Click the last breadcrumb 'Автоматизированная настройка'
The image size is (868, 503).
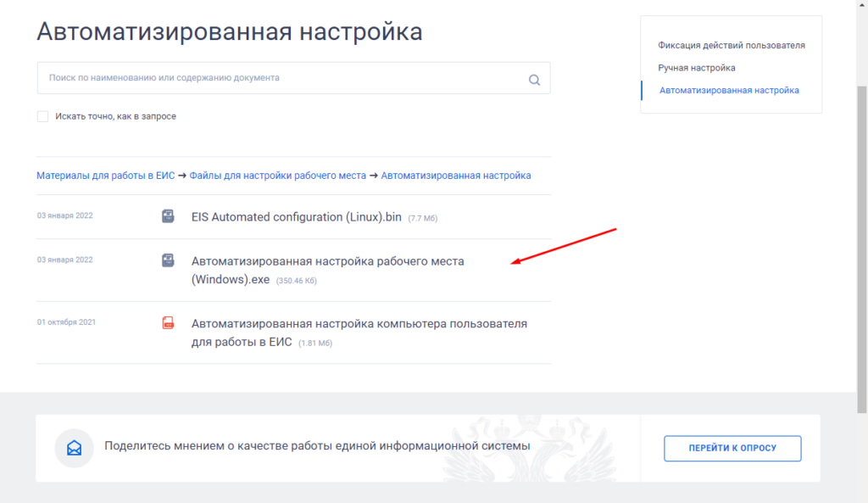456,176
